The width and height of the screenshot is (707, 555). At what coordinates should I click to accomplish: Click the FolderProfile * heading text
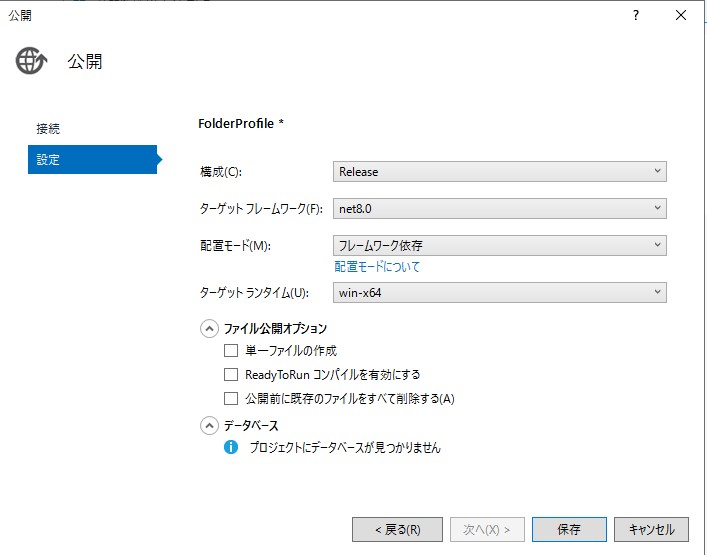(x=241, y=124)
